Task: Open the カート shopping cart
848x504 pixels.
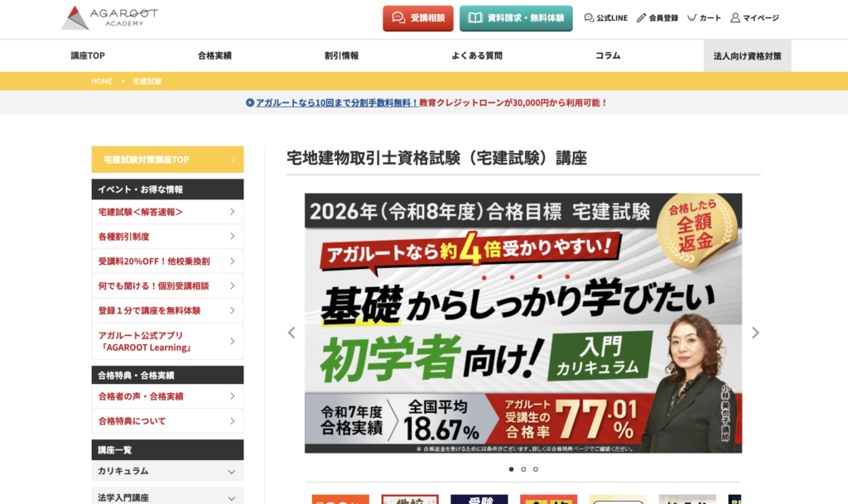Action: (691, 18)
